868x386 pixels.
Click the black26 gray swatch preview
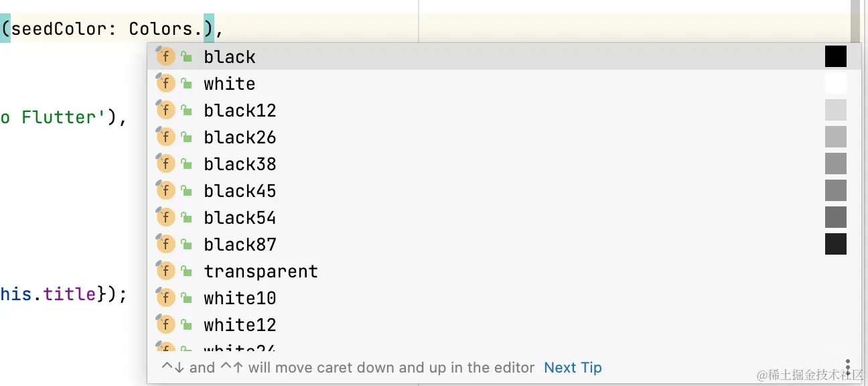[x=836, y=137]
